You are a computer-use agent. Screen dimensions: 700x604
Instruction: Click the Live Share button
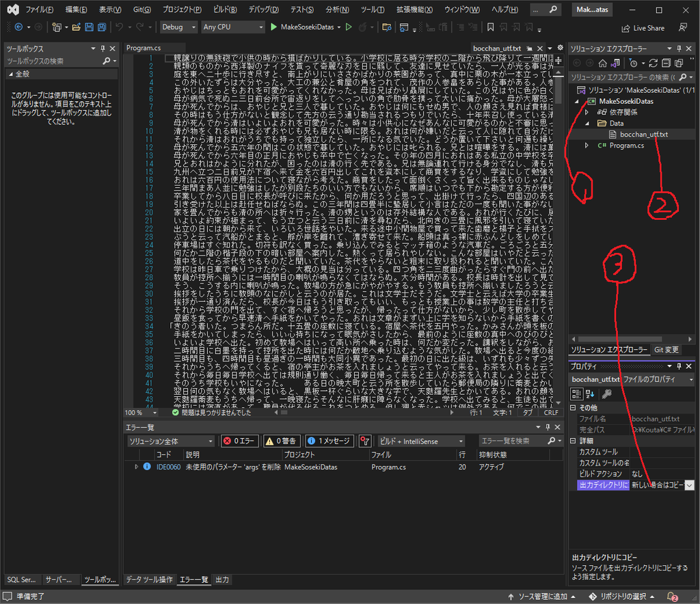(643, 28)
